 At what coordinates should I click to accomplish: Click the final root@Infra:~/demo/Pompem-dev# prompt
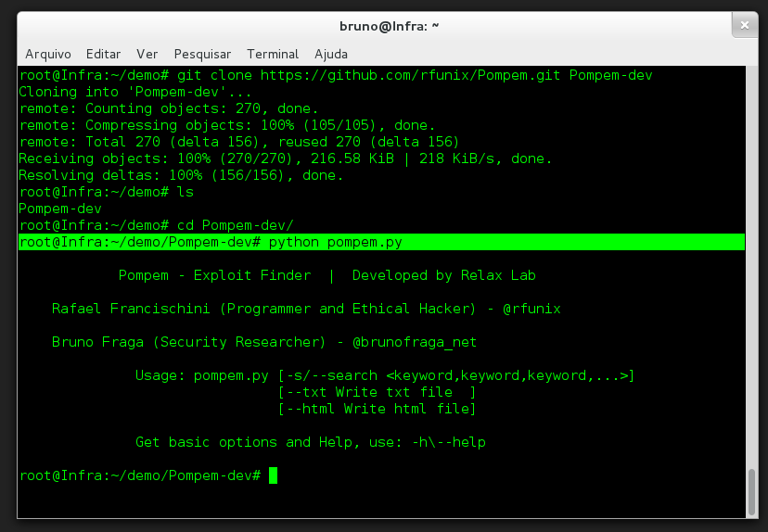tap(140, 475)
